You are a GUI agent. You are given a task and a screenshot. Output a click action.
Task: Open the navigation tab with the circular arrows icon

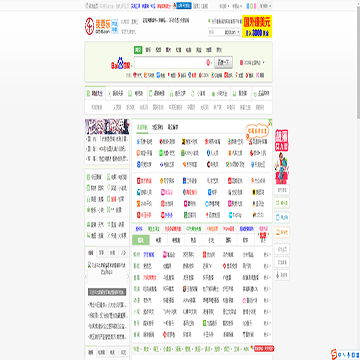pyautogui.click(x=199, y=93)
